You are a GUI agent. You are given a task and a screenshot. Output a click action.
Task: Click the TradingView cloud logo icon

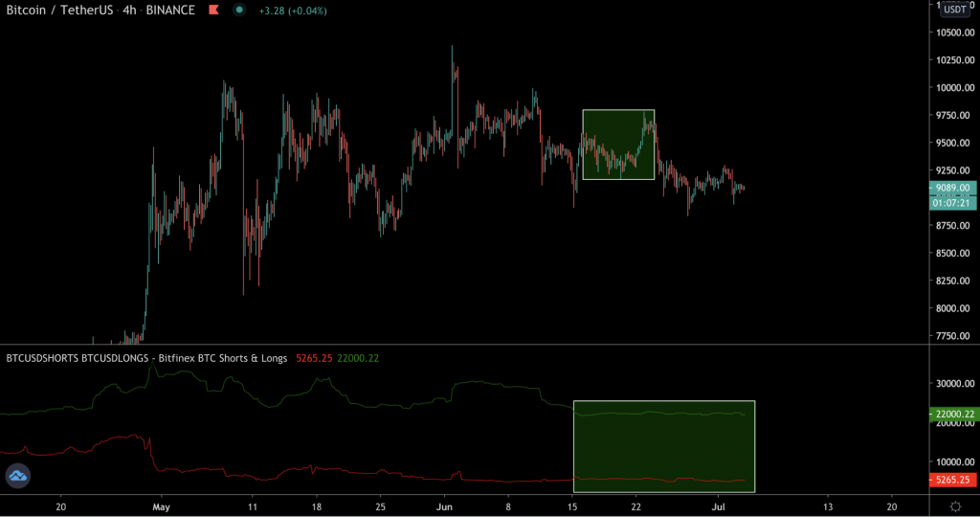tap(18, 476)
